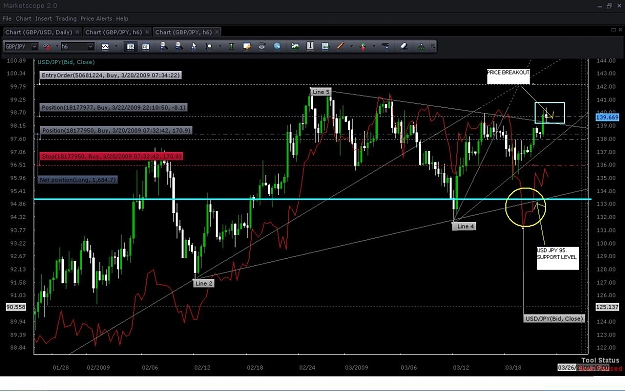Click the white vertical bar icon
Screen dimensions: 625x391
pos(310,46)
